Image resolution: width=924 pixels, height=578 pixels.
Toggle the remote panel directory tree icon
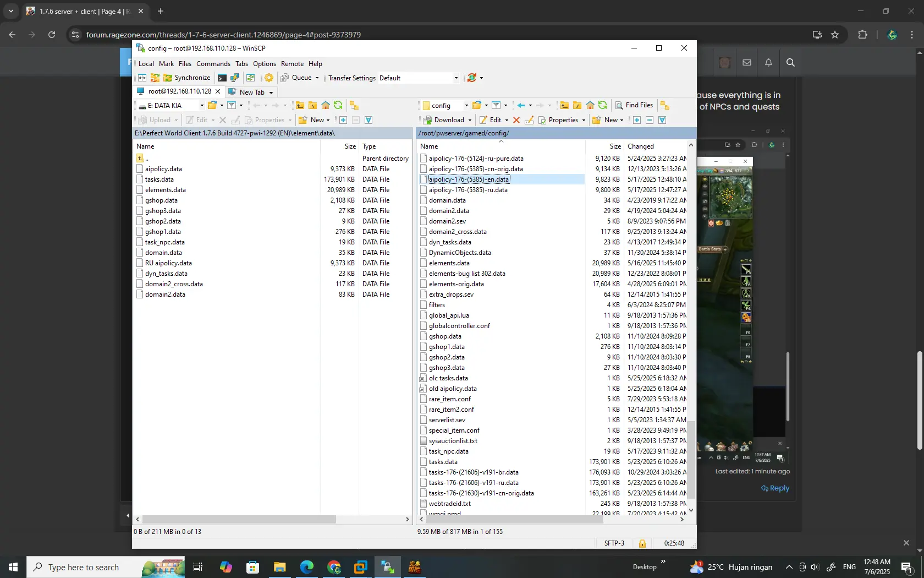[665, 105]
